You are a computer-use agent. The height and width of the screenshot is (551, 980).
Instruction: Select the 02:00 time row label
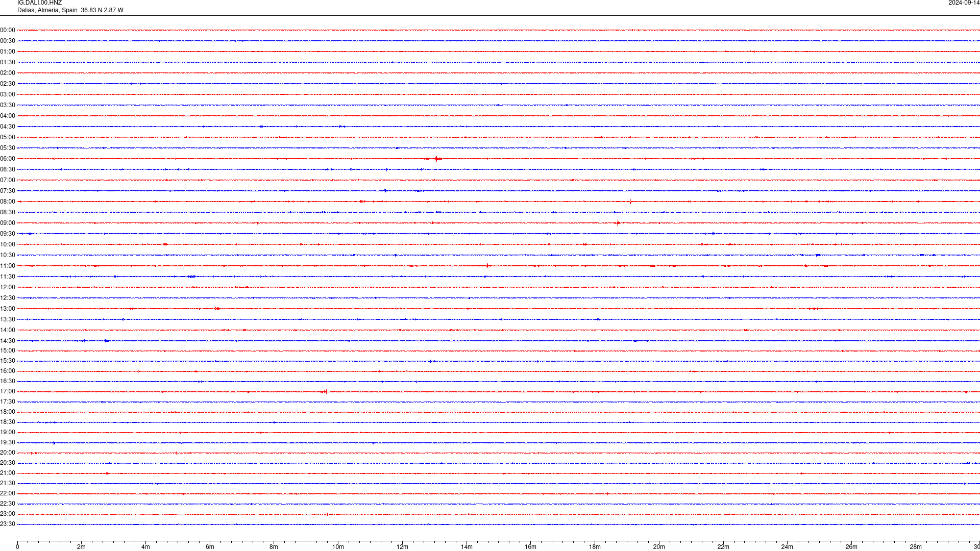pos(8,73)
